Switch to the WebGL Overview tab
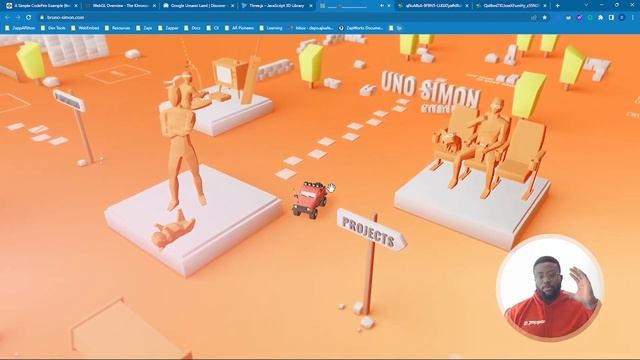640x360 pixels. tap(120, 6)
